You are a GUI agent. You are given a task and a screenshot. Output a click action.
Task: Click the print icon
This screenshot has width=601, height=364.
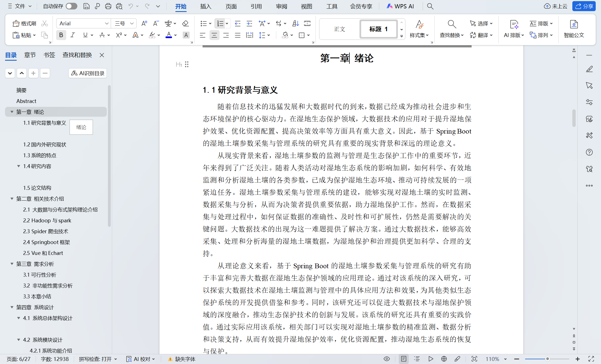tap(108, 6)
